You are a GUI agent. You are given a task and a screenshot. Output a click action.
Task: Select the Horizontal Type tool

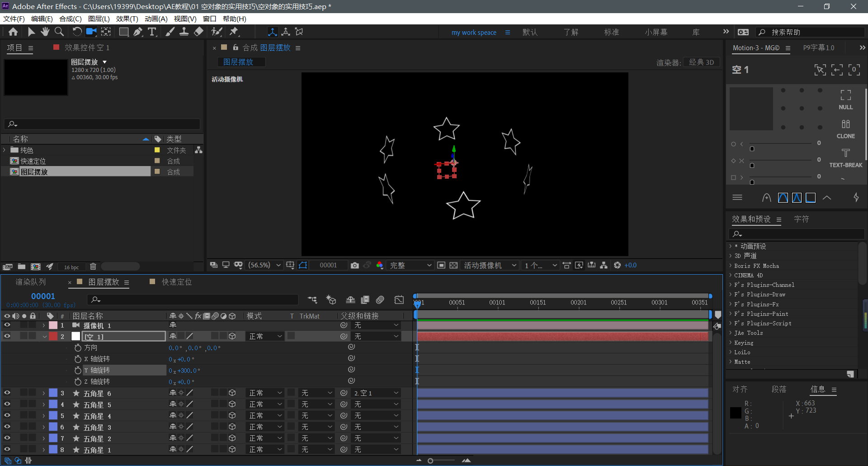(x=152, y=32)
